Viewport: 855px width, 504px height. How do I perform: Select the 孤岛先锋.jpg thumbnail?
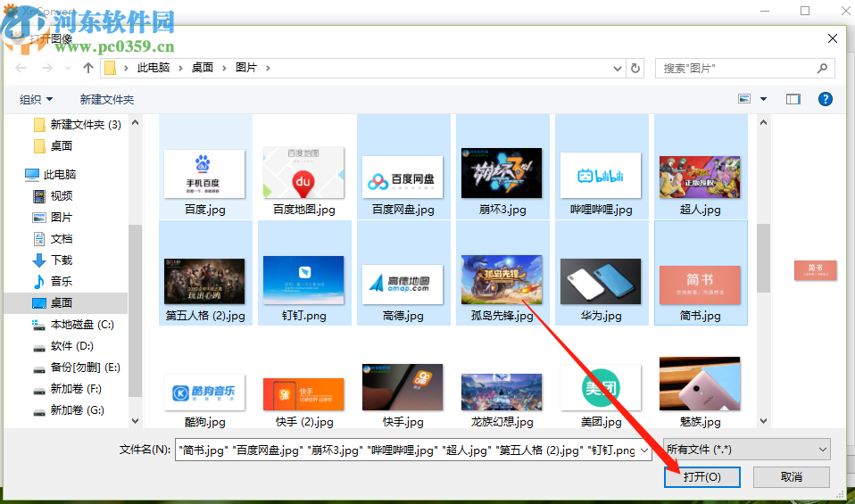pos(502,280)
